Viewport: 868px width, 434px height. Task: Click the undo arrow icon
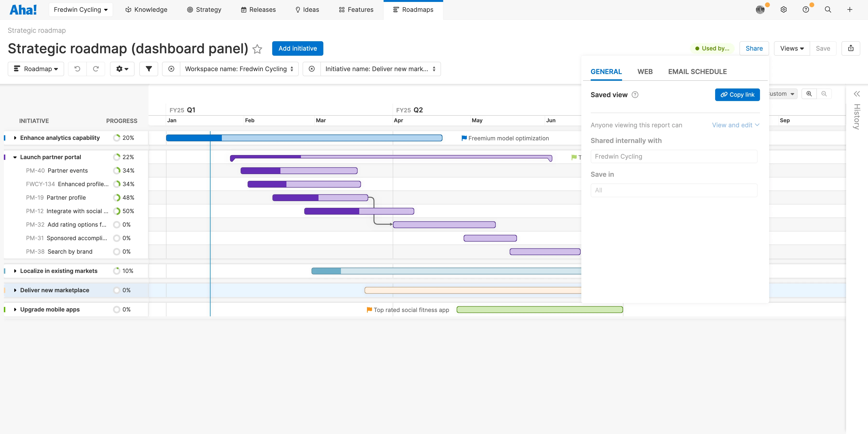(77, 69)
